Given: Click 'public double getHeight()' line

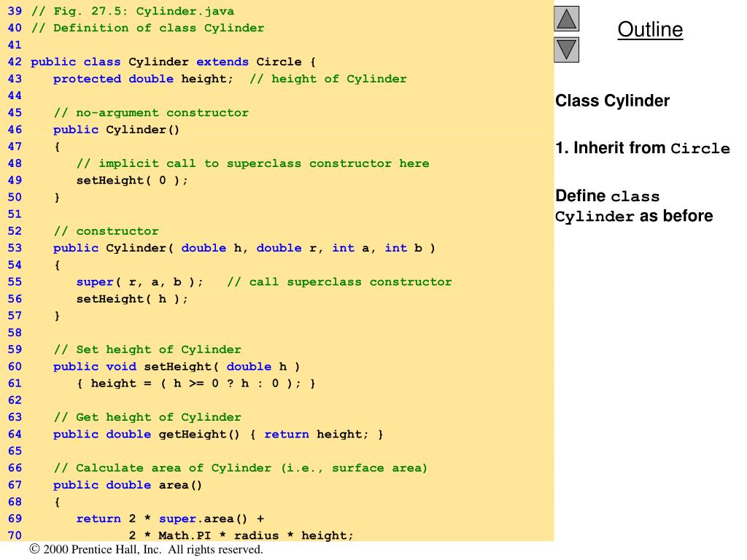Looking at the screenshot, I should coord(218,435).
